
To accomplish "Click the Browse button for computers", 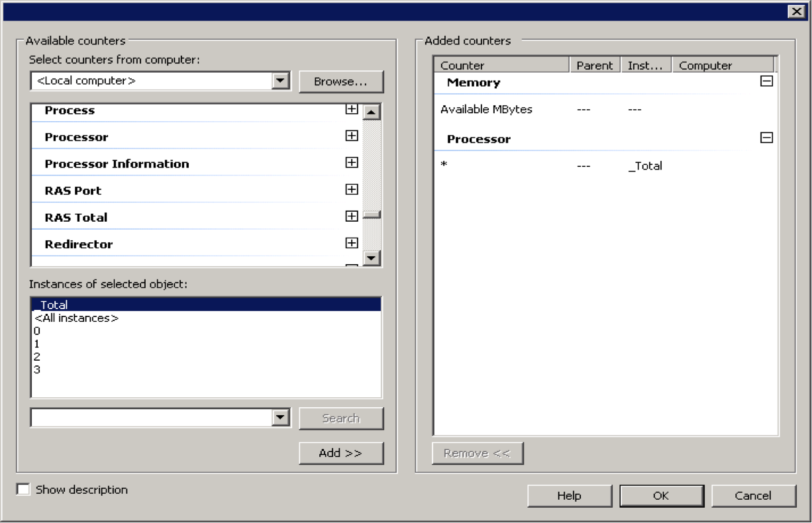I will (341, 81).
